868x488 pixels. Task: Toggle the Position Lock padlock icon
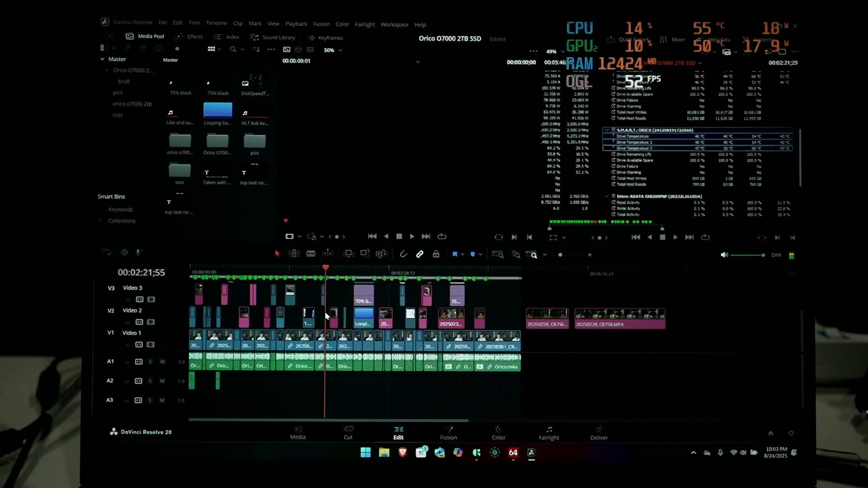point(436,254)
